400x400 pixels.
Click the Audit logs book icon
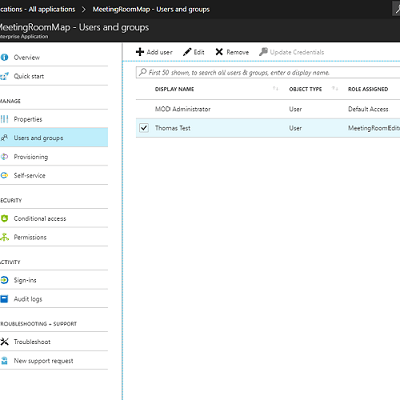click(x=4, y=299)
